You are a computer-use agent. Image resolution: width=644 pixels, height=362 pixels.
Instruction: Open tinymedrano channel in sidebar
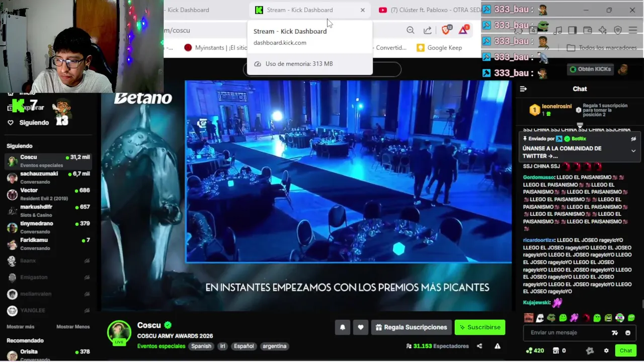49,227
